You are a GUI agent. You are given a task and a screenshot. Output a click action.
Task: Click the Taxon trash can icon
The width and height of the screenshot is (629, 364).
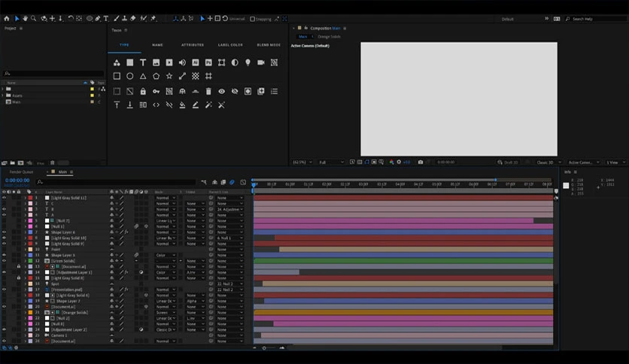pos(208,92)
